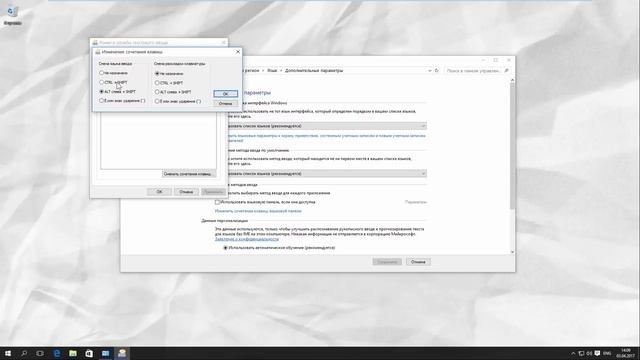Confirm OK in key sequence change dialog
This screenshot has width=640, height=360.
click(225, 93)
